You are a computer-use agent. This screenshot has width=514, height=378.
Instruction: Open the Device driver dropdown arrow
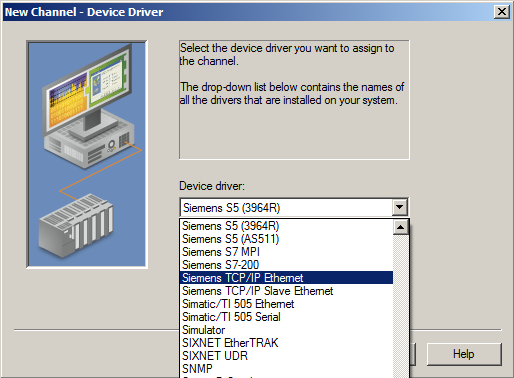point(399,207)
